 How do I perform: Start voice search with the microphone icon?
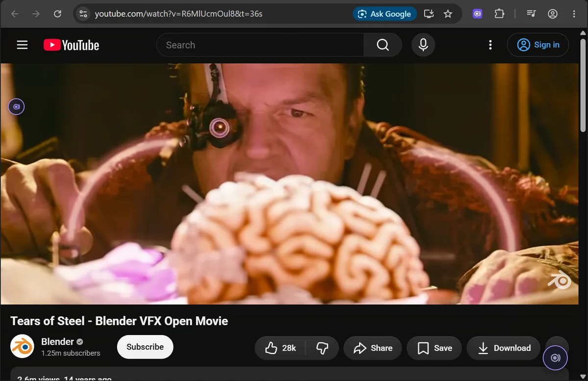[x=423, y=45]
